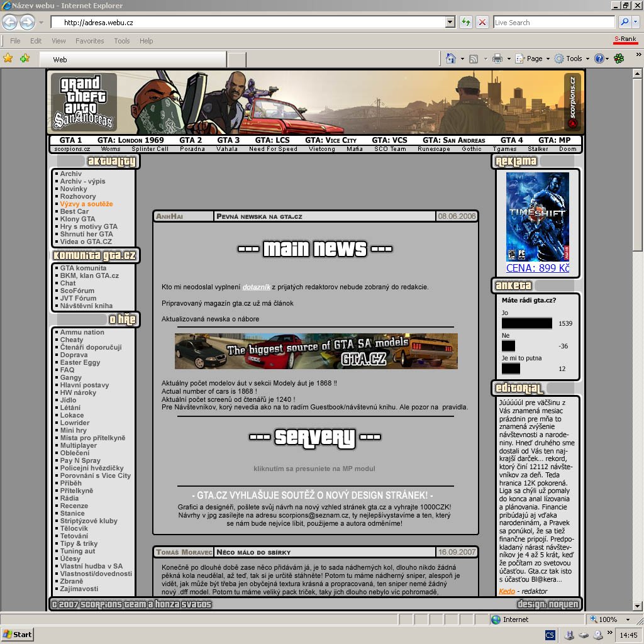Click the RSS feeds icon

(474, 58)
